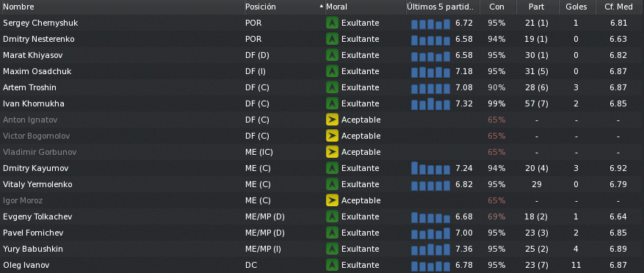The height and width of the screenshot is (273, 644).
Task: Open Dmitry Kayumov's player profile
Action: [36, 168]
